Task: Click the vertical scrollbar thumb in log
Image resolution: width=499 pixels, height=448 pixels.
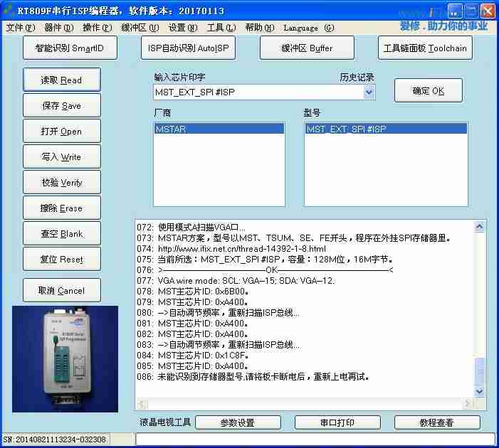Action: (x=479, y=370)
